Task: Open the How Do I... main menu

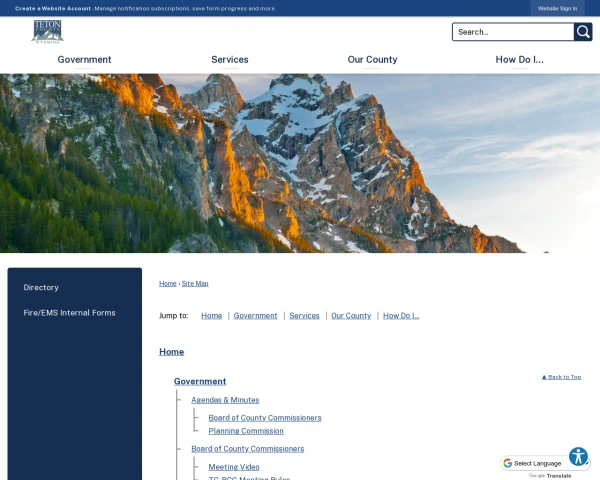Action: click(519, 60)
